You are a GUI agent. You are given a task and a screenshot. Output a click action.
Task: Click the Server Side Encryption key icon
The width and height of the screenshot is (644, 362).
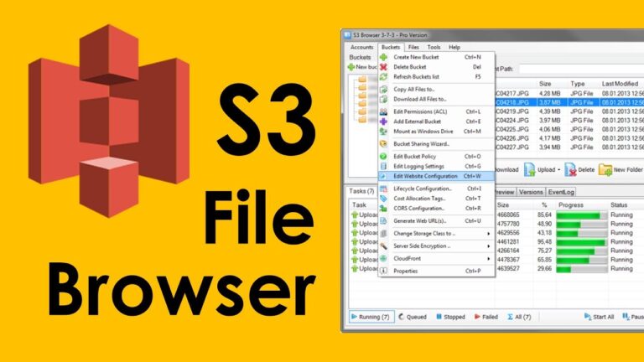[383, 246]
